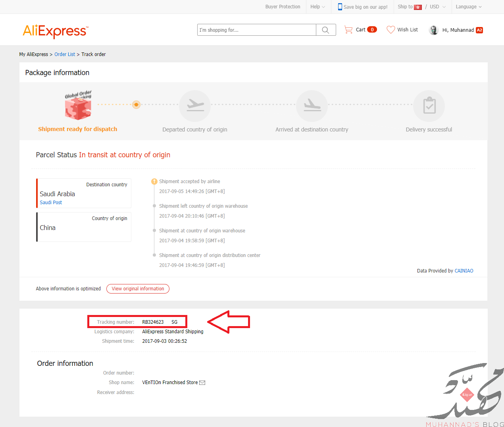Open Buyer Protection menu item
This screenshot has width=504, height=427.
pos(283,7)
